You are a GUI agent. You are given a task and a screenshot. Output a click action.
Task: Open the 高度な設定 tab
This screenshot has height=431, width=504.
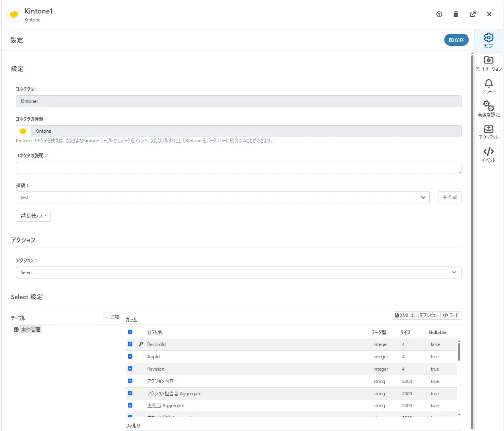click(x=488, y=109)
